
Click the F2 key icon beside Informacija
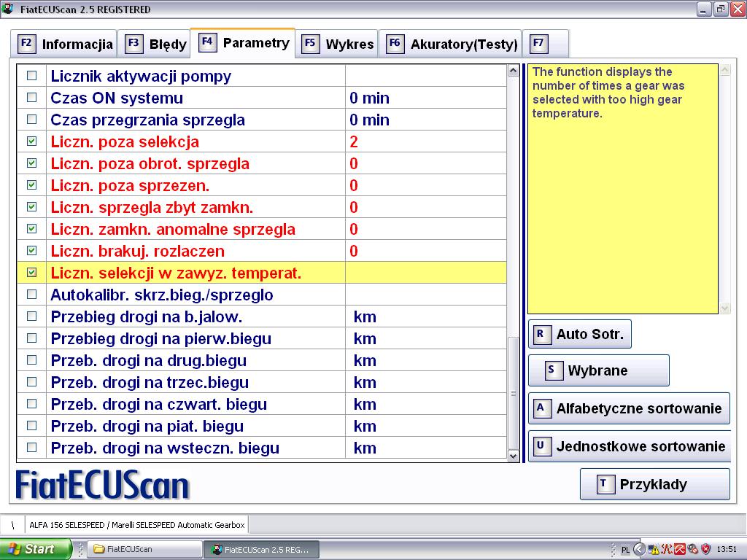tap(26, 44)
